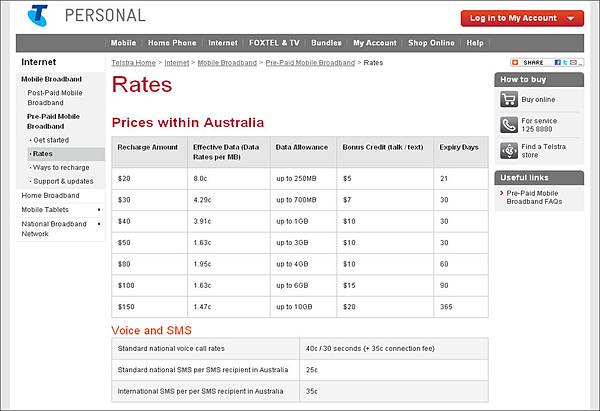
Task: Share the page via the Twitter icon
Action: coord(565,62)
